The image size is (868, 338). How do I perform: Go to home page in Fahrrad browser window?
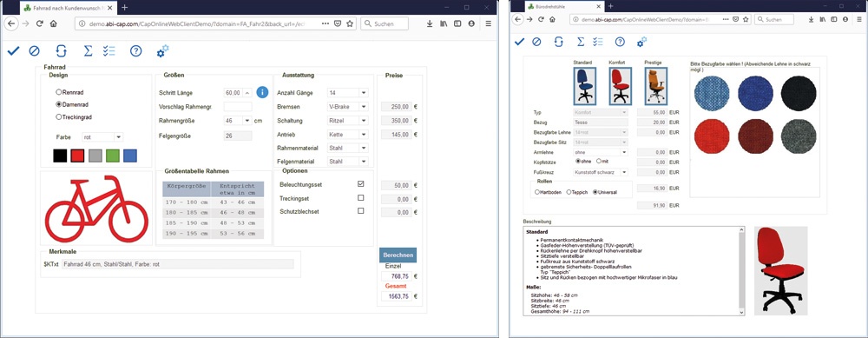(x=54, y=23)
